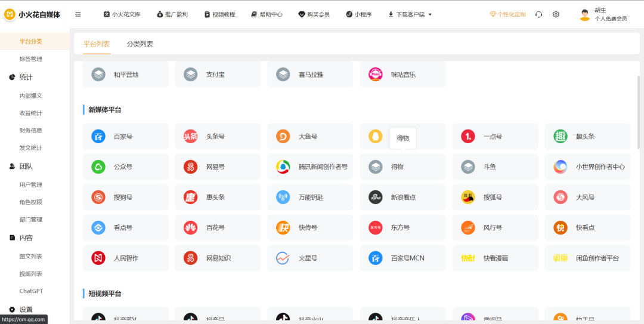This screenshot has height=324, width=644.
Task: Click the 风行号 icon
Action: (x=468, y=228)
